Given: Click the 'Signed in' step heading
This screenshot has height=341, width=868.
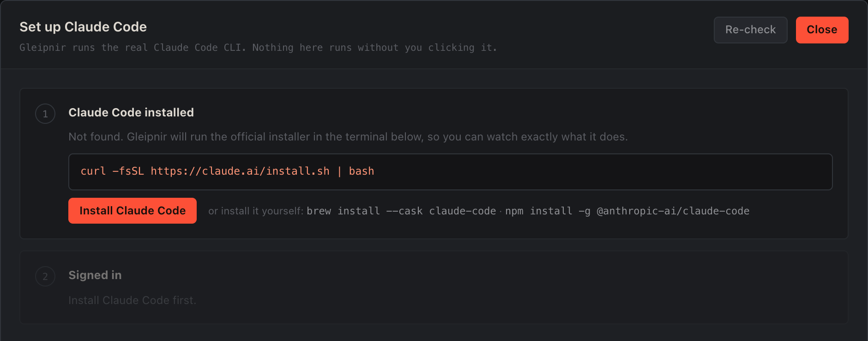Looking at the screenshot, I should pos(95,275).
